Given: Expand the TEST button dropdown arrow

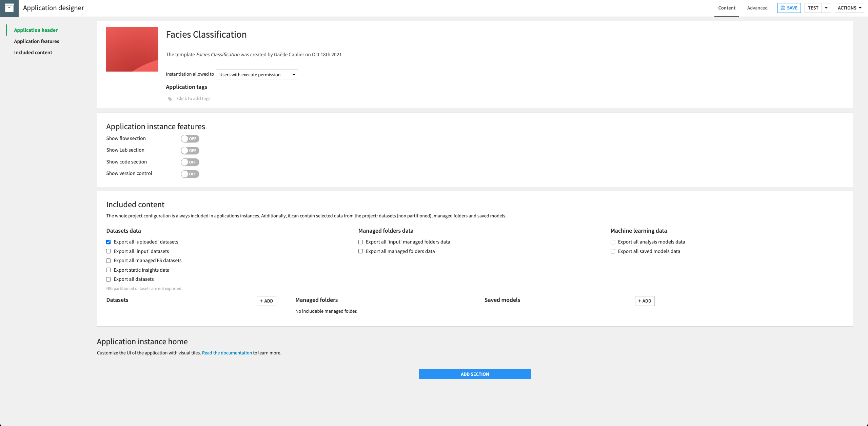Looking at the screenshot, I should [826, 7].
